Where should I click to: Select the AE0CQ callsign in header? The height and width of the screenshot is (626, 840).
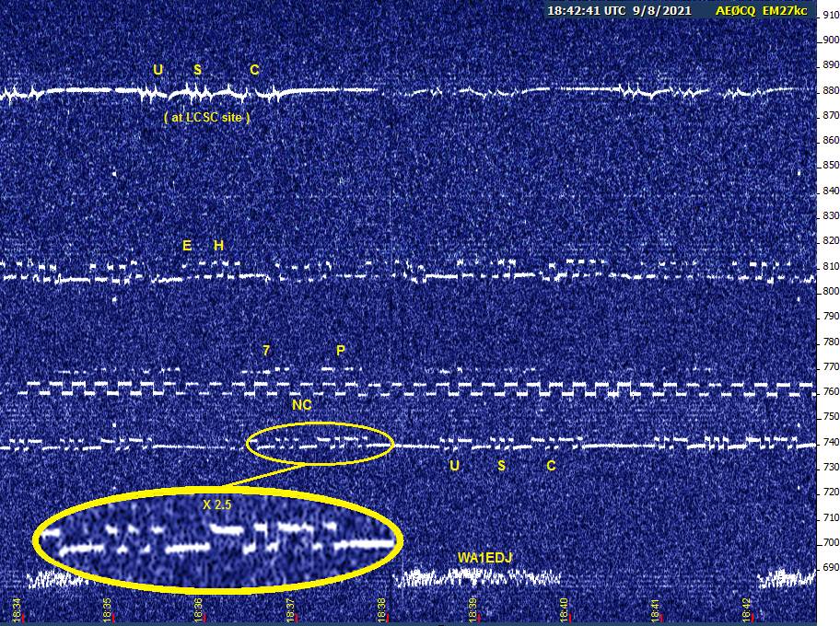point(736,11)
